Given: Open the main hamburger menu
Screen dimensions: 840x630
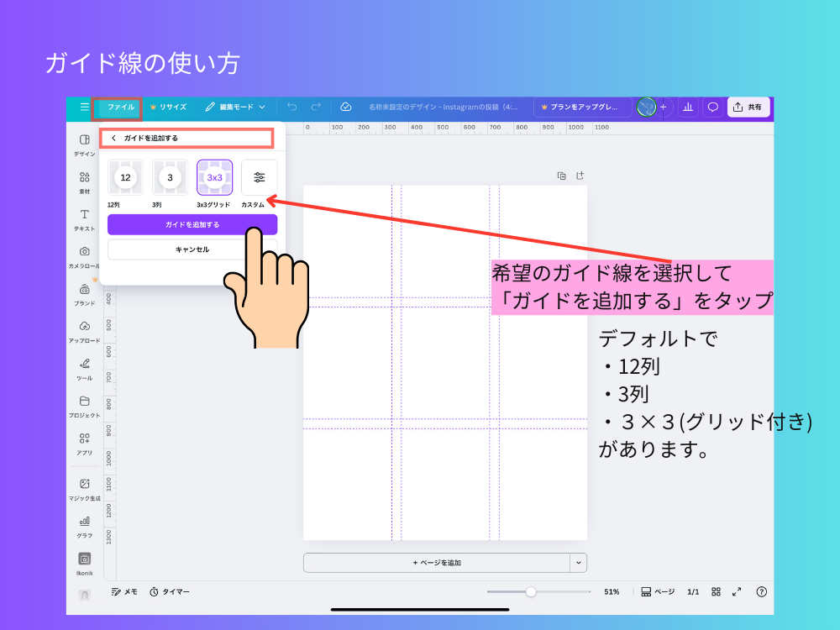Looking at the screenshot, I should (83, 107).
